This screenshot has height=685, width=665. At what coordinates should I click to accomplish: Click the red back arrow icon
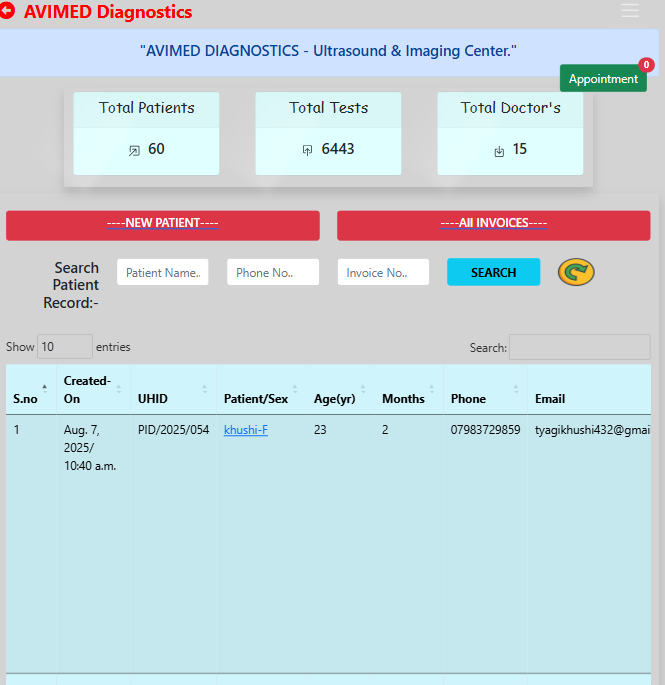(x=8, y=12)
